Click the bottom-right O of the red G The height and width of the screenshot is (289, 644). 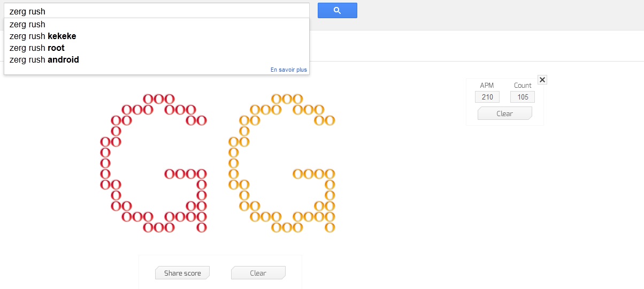202,227
